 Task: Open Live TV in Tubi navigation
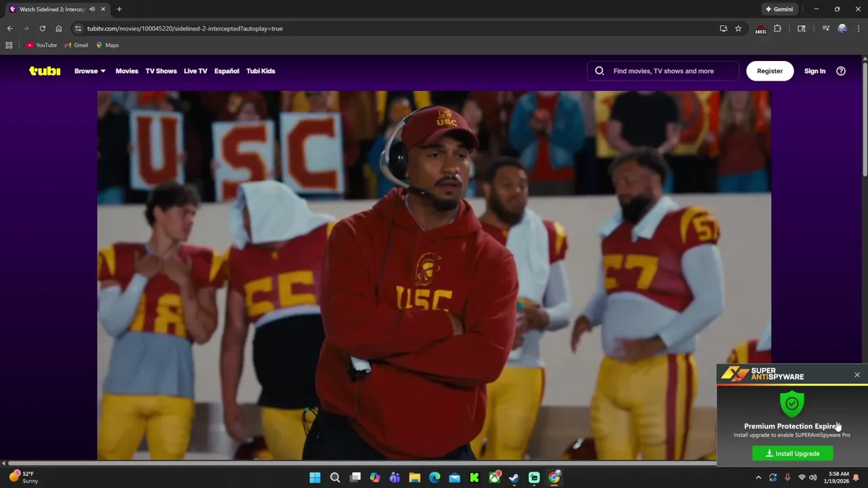tap(195, 70)
